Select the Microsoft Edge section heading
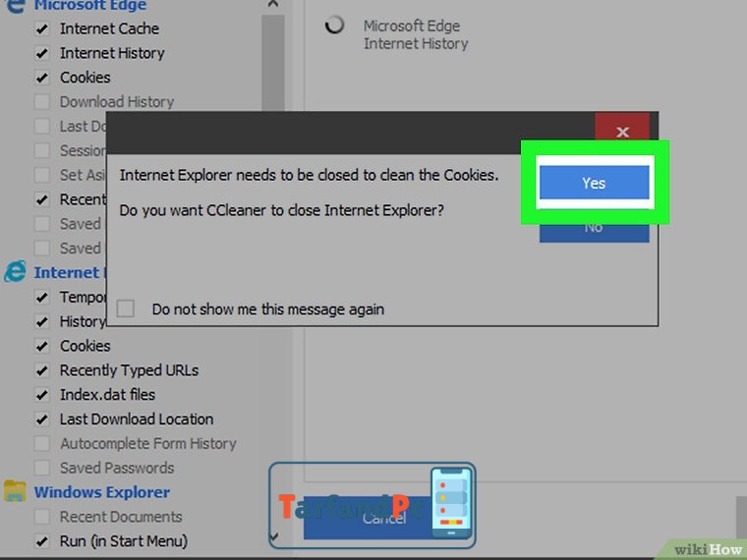747x560 pixels. click(x=90, y=6)
